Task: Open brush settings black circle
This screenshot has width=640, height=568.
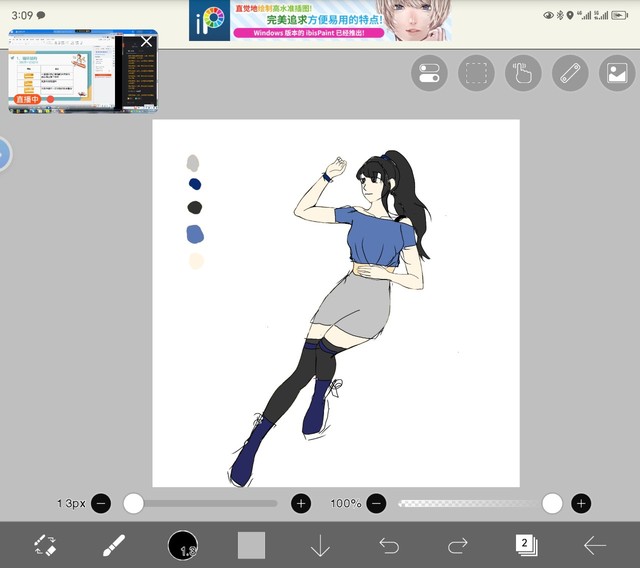Action: tap(183, 545)
